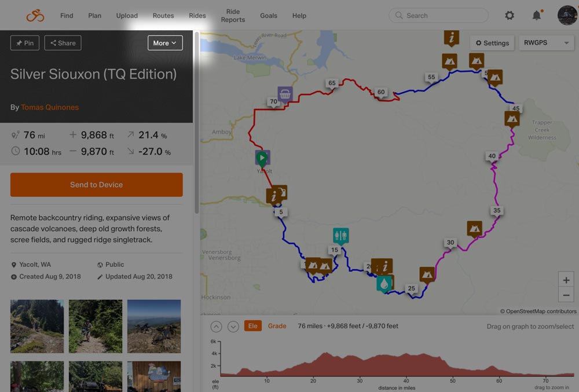
Task: Open the forest trail rider photo
Action: pyautogui.click(x=96, y=327)
